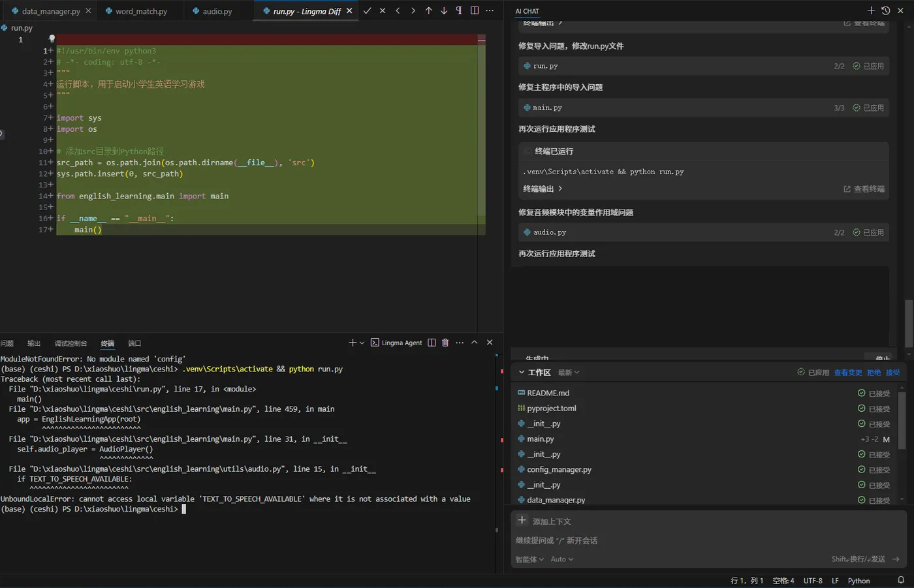Close the run.py - Lingma Diff tab
The image size is (914, 588).
(349, 11)
